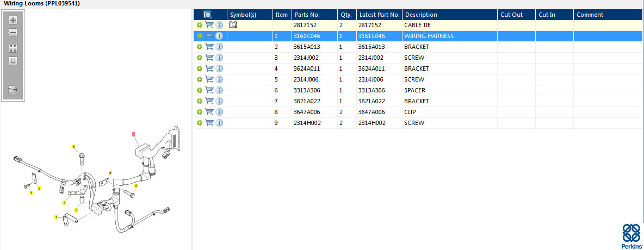Click parts number 3624A011
Image resolution: width=644 pixels, height=250 pixels.
point(307,68)
